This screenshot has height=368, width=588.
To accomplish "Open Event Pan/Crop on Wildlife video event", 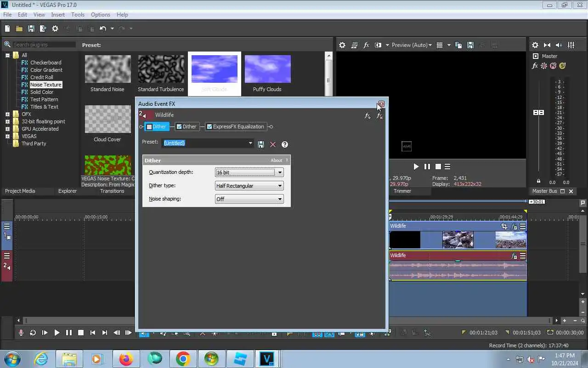I will click(x=504, y=226).
